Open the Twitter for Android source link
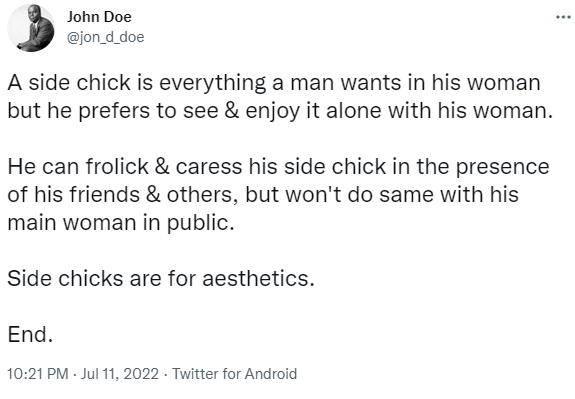Viewport: 575px width, 399px height. pyautogui.click(x=234, y=374)
